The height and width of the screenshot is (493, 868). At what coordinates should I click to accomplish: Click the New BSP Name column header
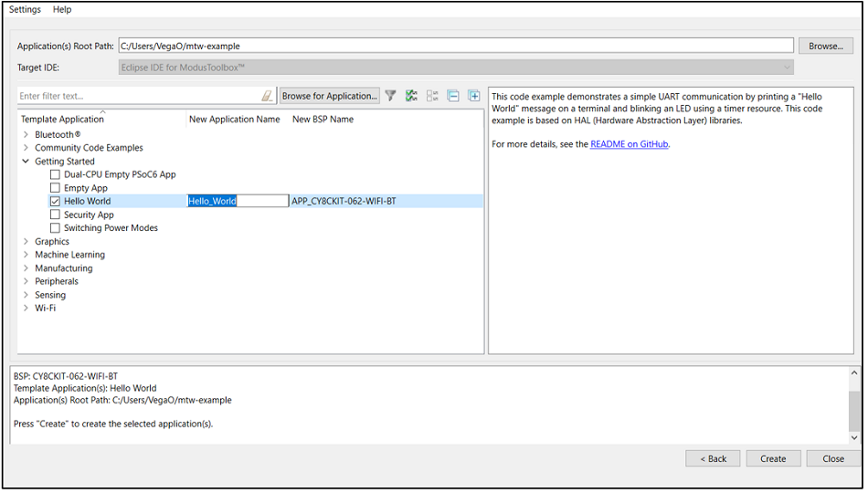click(323, 119)
